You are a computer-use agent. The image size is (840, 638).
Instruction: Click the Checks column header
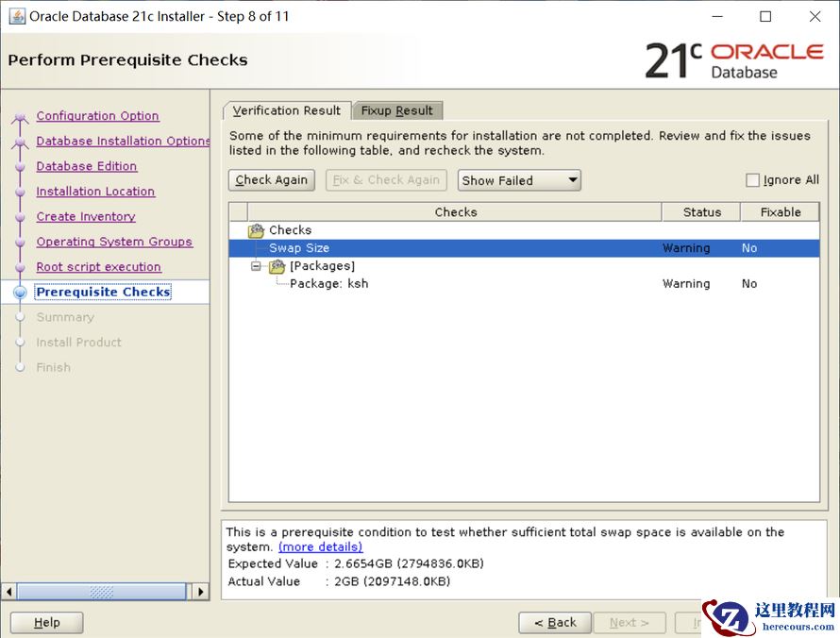tap(455, 212)
